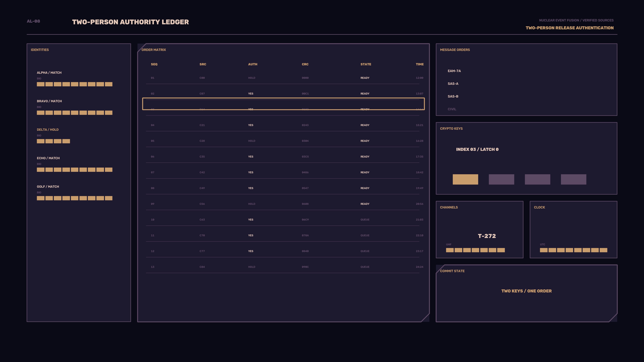Viewport: 644px width, 362px height.
Task: Click the COMMIT STATE panel title
Action: pos(452,271)
